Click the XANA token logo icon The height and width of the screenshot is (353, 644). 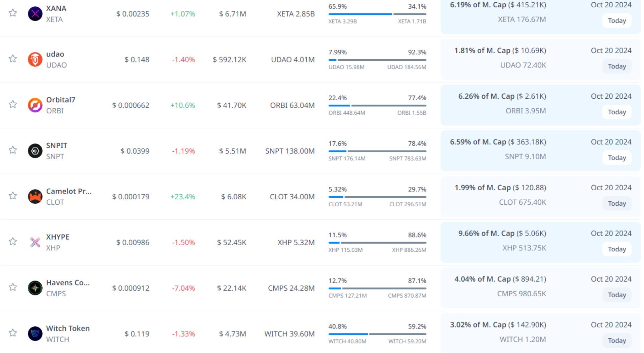point(35,14)
